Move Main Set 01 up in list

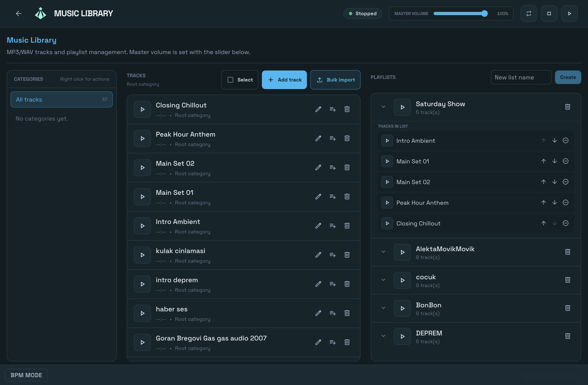click(543, 161)
